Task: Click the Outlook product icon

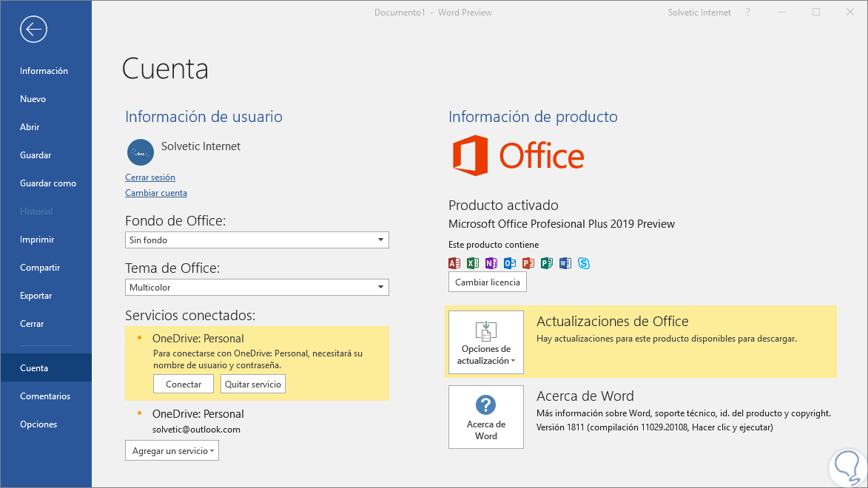Action: pos(510,263)
